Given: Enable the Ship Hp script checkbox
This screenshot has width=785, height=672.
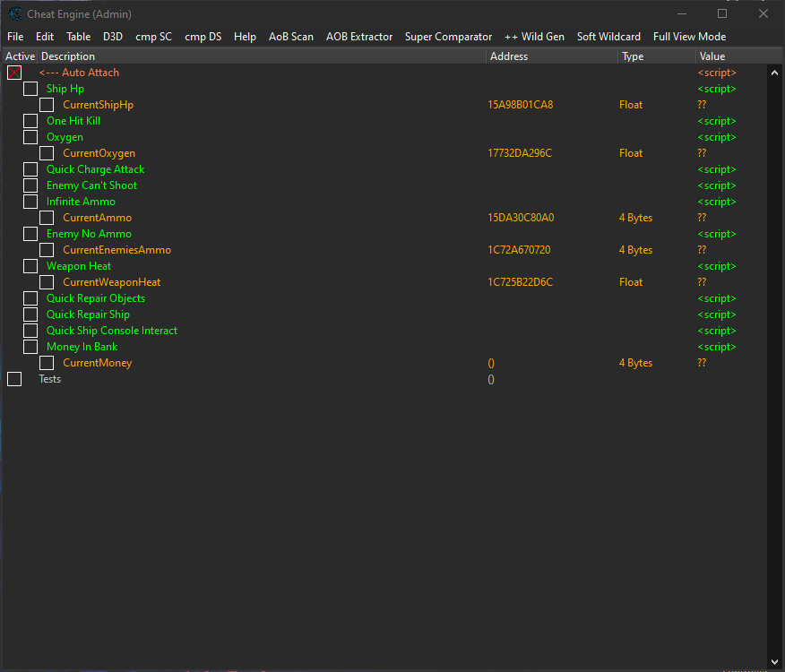Looking at the screenshot, I should pos(30,89).
